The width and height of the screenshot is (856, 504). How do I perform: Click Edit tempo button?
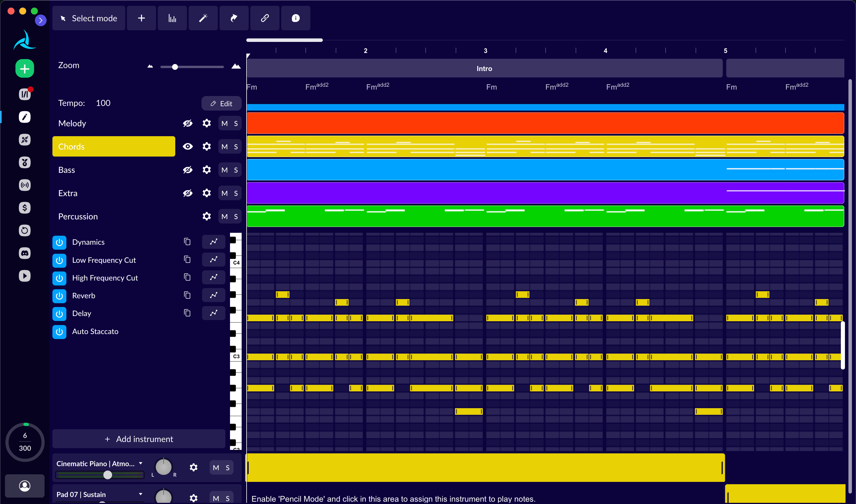221,103
